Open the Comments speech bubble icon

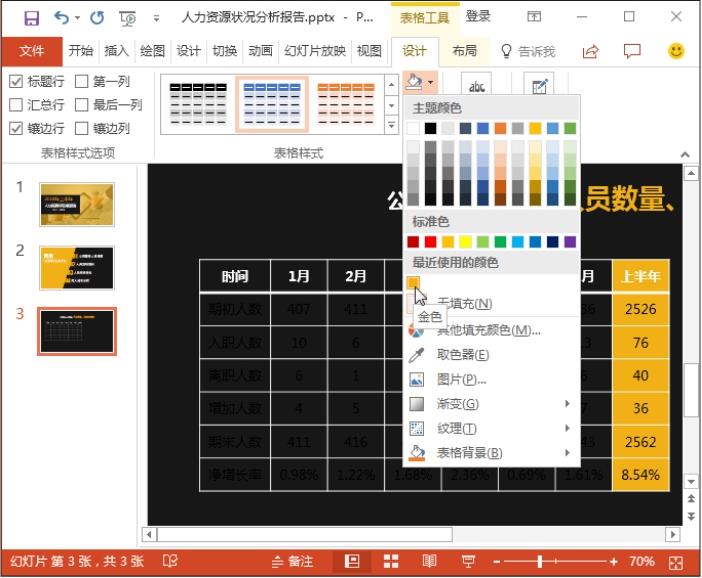(x=632, y=51)
